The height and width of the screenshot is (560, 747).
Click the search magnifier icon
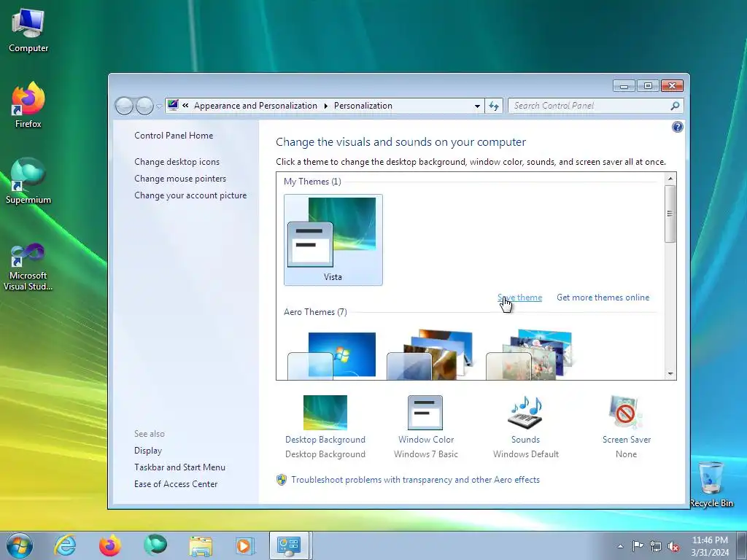pyautogui.click(x=675, y=106)
